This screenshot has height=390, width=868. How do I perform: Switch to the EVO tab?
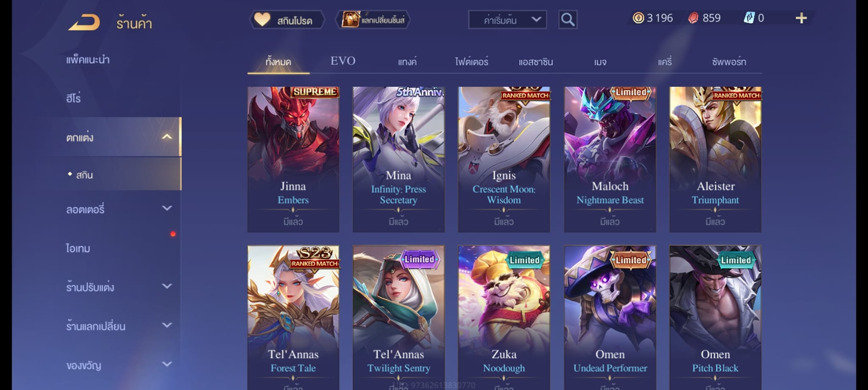click(x=343, y=61)
